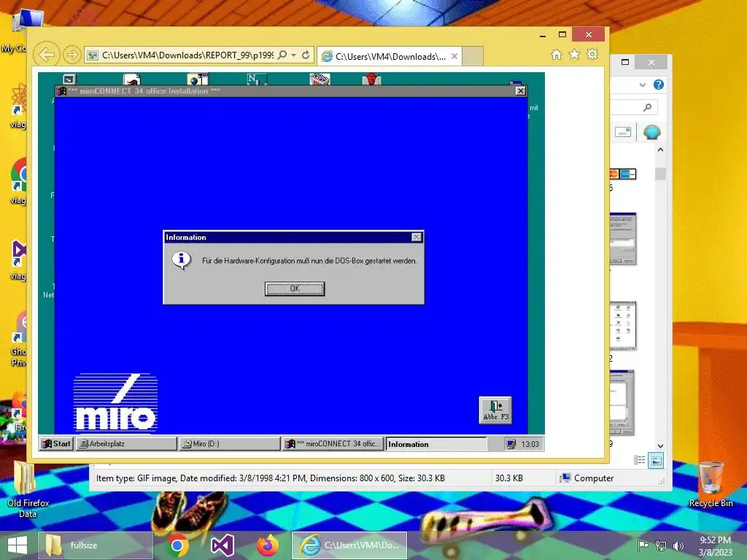Viewport: 747px width, 560px height.
Task: Click the shell icon in the Explorer ribbon
Action: 651,132
